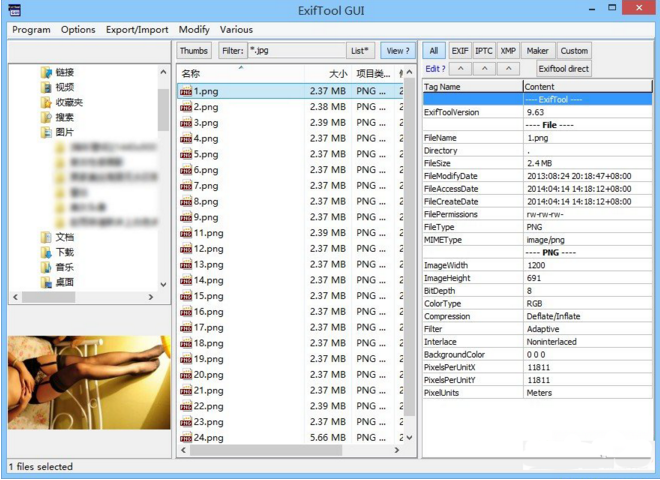This screenshot has width=660, height=480.
Task: Click the Exiftool direct button
Action: 564,69
